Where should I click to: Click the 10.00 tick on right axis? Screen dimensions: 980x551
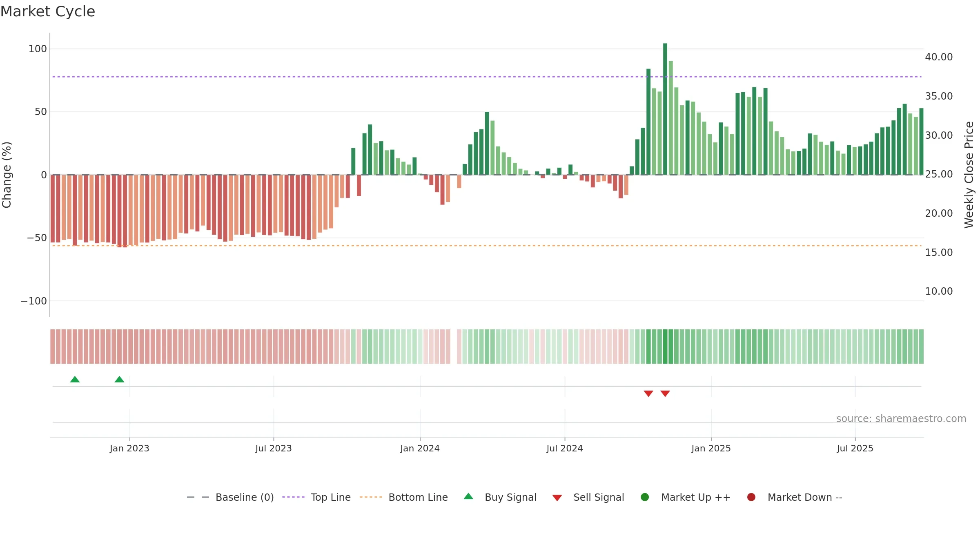[939, 291]
